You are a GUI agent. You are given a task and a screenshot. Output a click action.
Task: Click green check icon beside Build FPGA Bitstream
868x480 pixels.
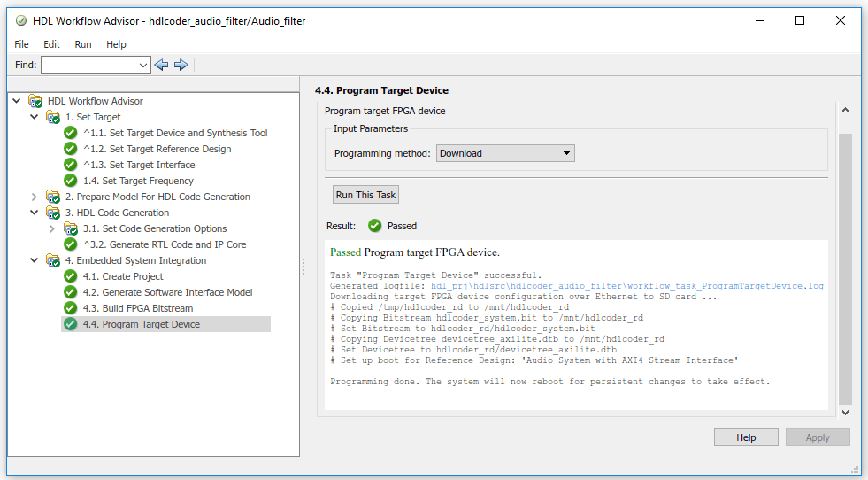[70, 308]
